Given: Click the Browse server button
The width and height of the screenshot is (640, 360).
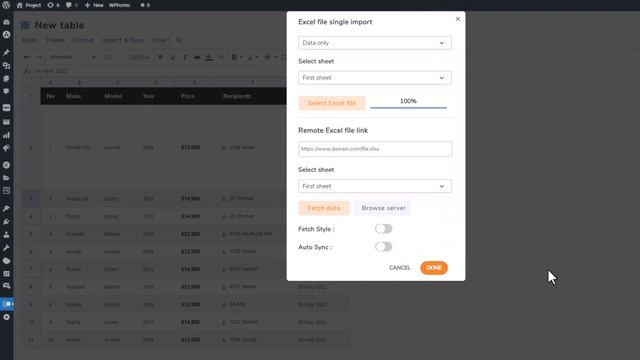Looking at the screenshot, I should 383,208.
